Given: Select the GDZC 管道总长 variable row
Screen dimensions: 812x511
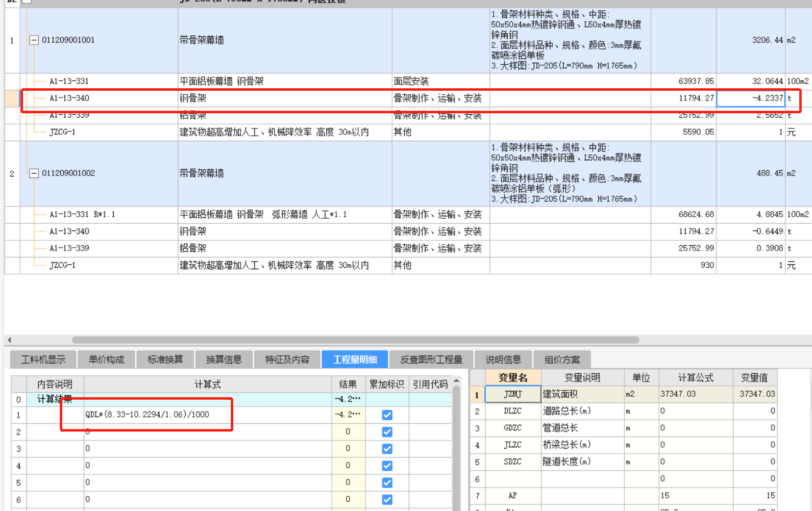Looking at the screenshot, I should pos(623,428).
